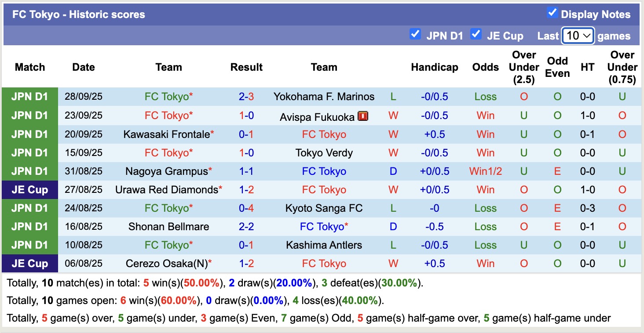Screen dimensions: 644x333
Task: Uncheck the Display Notes checkbox
Action: point(553,13)
